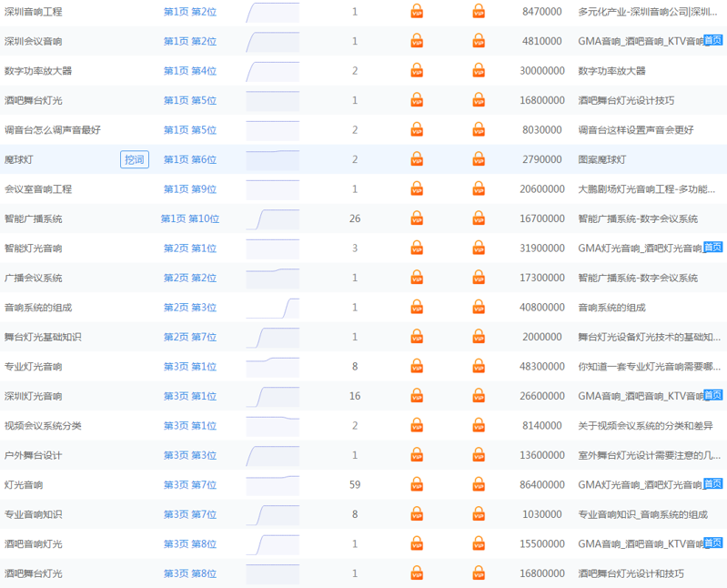Open the 第1页 第10位 ranking link
This screenshot has width=727, height=588.
(x=190, y=218)
